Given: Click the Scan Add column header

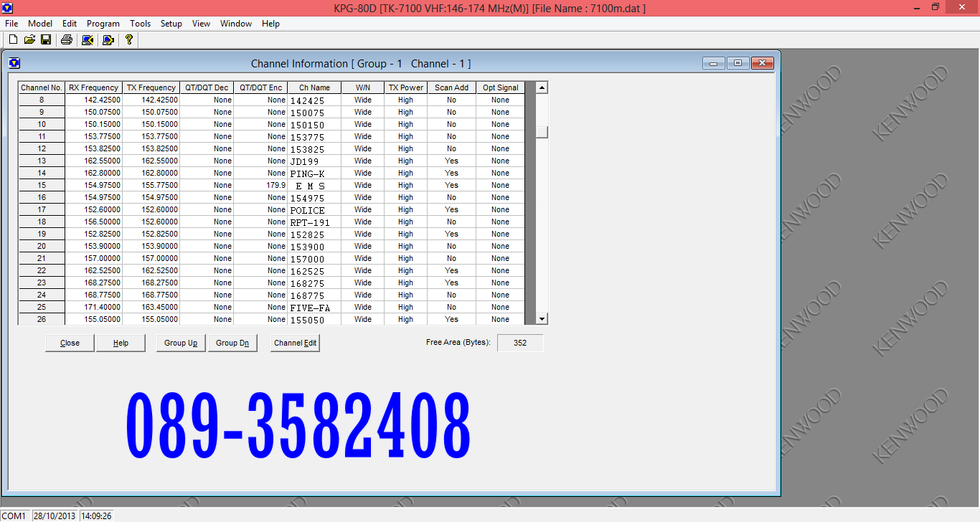Looking at the screenshot, I should (x=452, y=87).
